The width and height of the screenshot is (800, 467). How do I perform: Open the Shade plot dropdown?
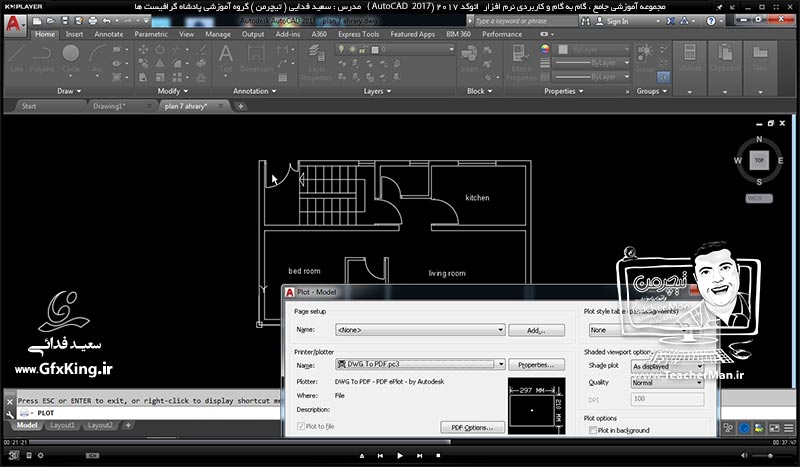[x=667, y=366]
